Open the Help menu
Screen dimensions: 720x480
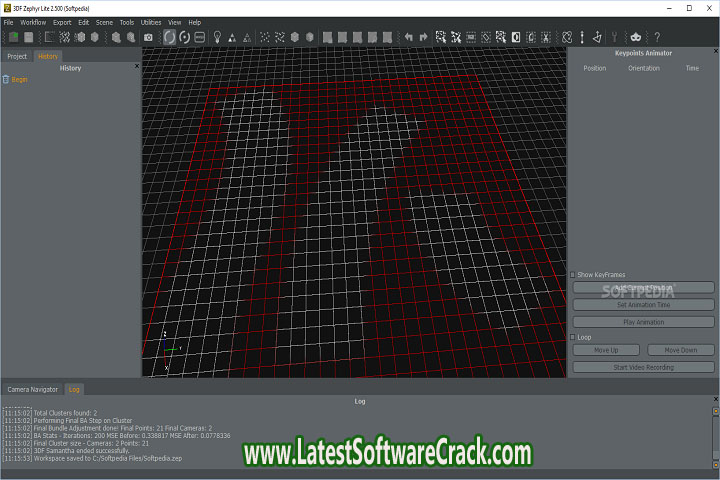[x=195, y=22]
